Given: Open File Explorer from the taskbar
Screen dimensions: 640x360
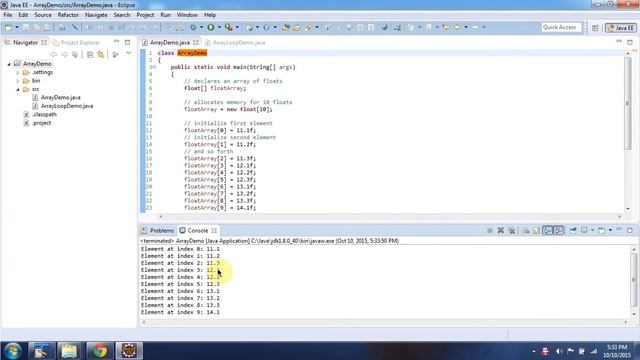Looking at the screenshot, I should pos(69,351).
